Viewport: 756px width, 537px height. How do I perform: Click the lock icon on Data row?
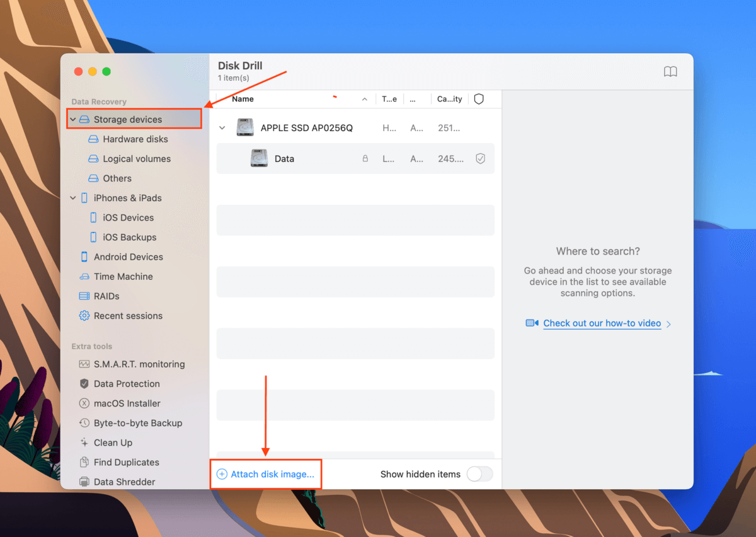[365, 159]
